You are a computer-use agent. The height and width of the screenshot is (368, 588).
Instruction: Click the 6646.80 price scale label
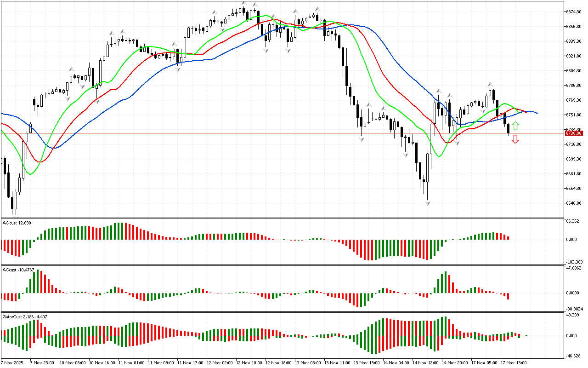(x=574, y=203)
